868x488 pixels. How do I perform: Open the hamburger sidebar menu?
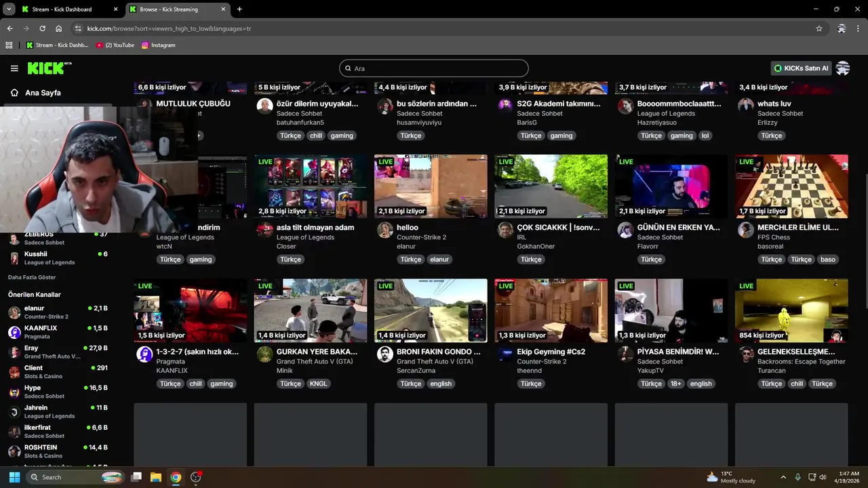(x=14, y=68)
